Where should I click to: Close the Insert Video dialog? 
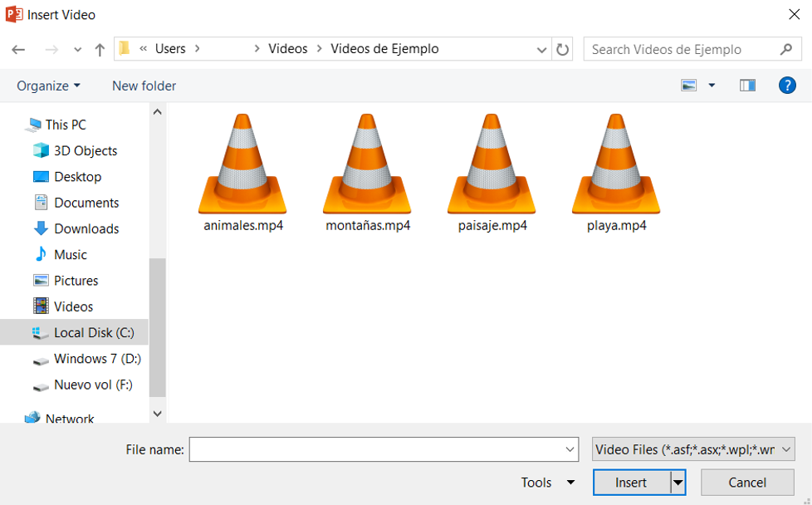tap(794, 14)
